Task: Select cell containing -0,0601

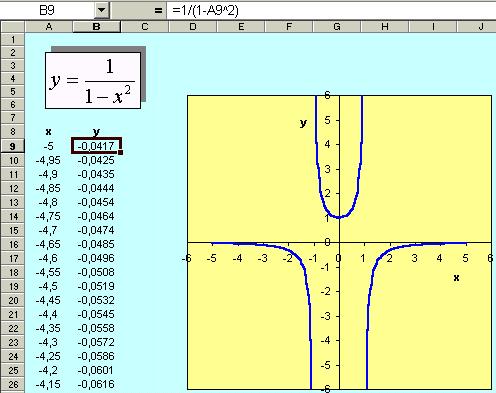Action: (96, 370)
